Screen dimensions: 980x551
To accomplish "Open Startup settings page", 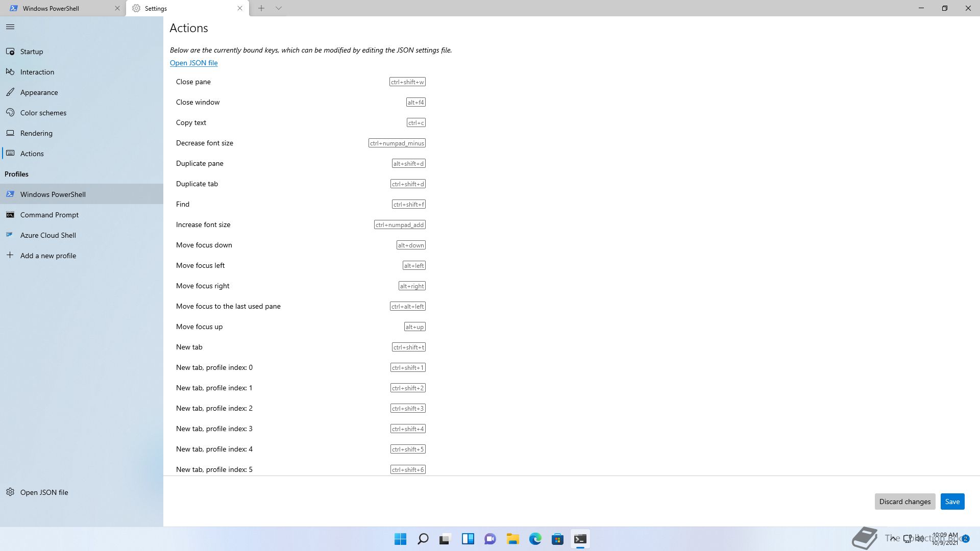I will [x=82, y=52].
